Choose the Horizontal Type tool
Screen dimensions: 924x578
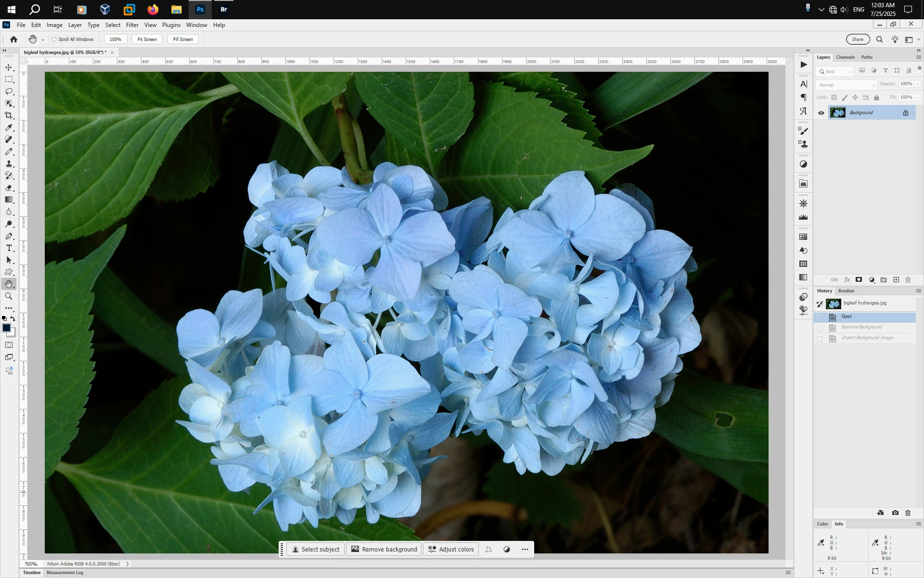point(9,248)
